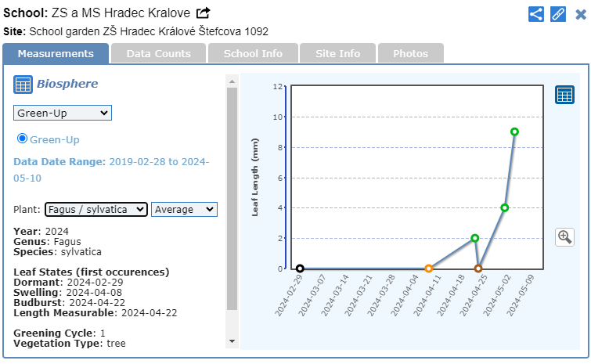Viewport: 591px width, 364px height.
Task: Open the chart data table icon
Action: coord(564,95)
